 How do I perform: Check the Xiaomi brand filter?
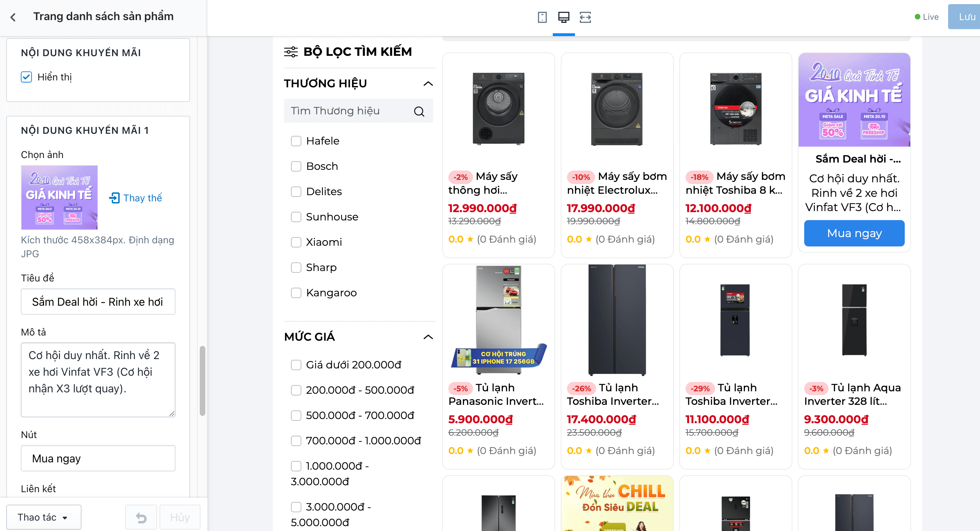(x=296, y=242)
